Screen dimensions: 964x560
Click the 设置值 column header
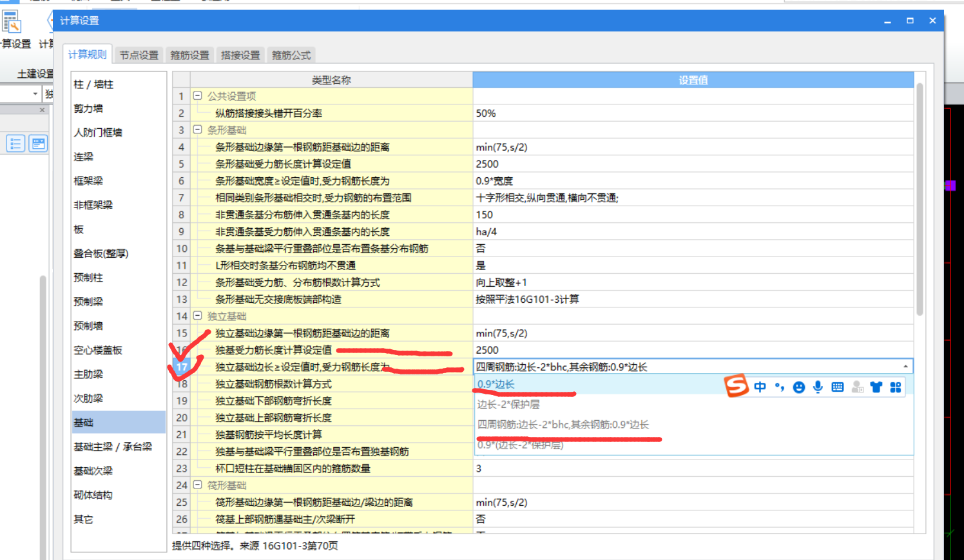click(x=693, y=80)
